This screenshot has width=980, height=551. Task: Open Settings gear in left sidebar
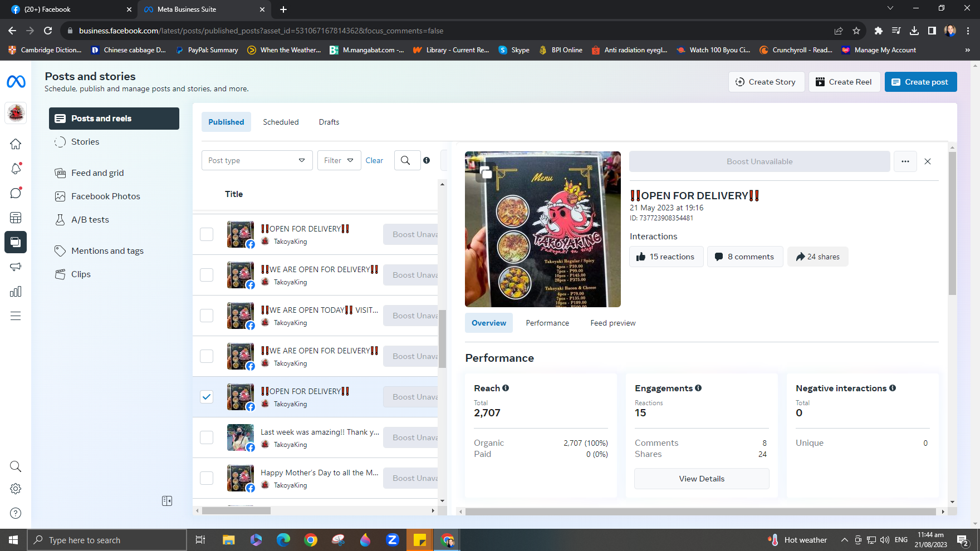(16, 489)
